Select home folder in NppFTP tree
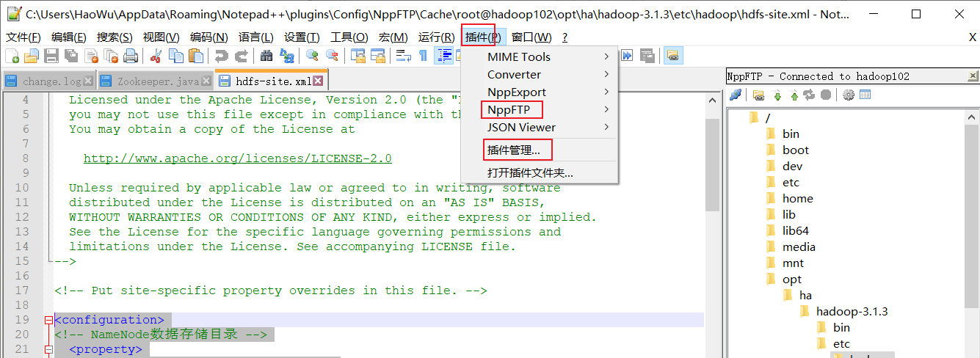 [798, 198]
